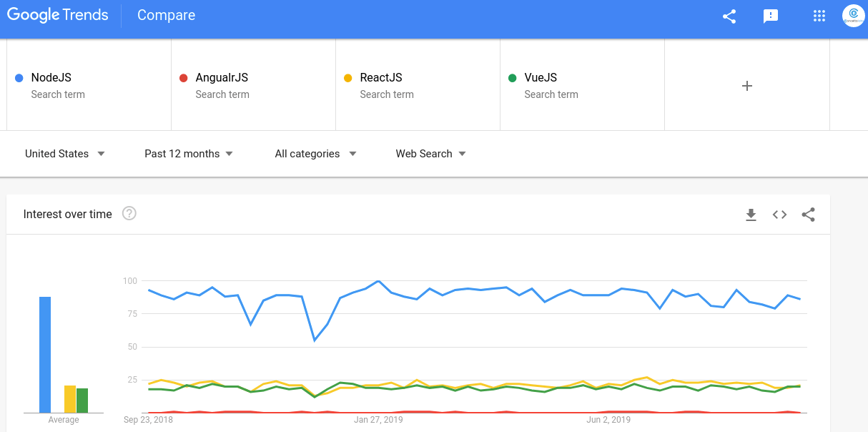Expand the Past 12 months time dropdown
This screenshot has width=868, height=432.
[187, 153]
